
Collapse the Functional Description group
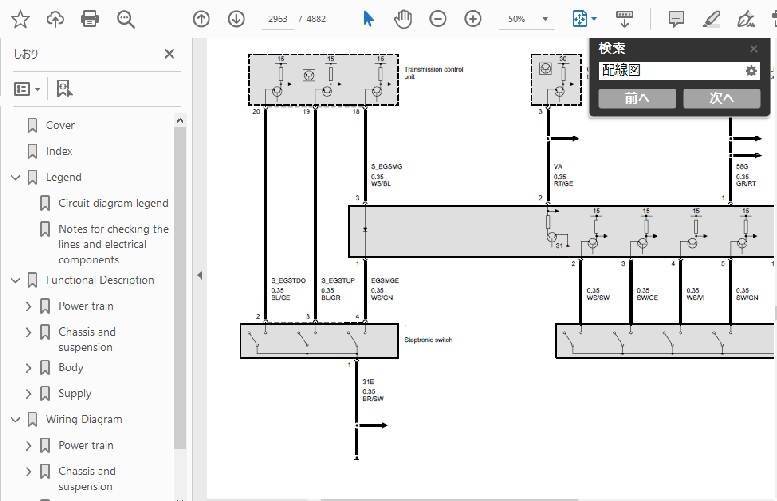pyautogui.click(x=15, y=280)
